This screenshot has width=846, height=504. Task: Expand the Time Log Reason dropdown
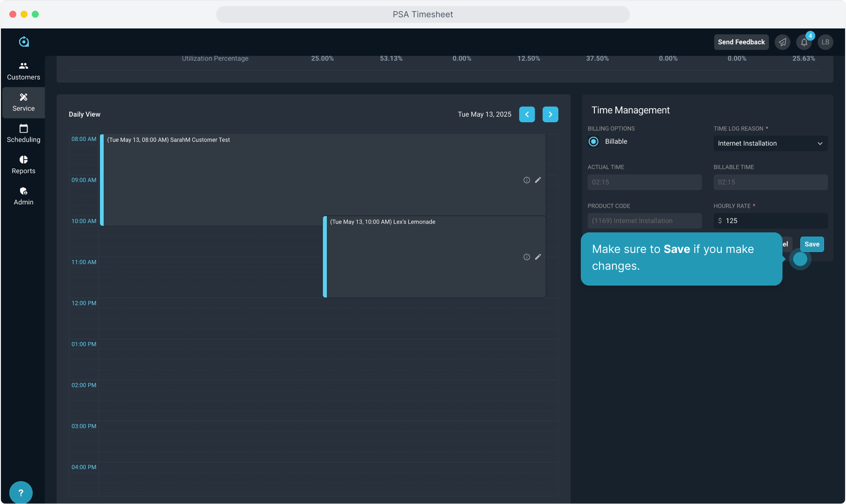[770, 143]
